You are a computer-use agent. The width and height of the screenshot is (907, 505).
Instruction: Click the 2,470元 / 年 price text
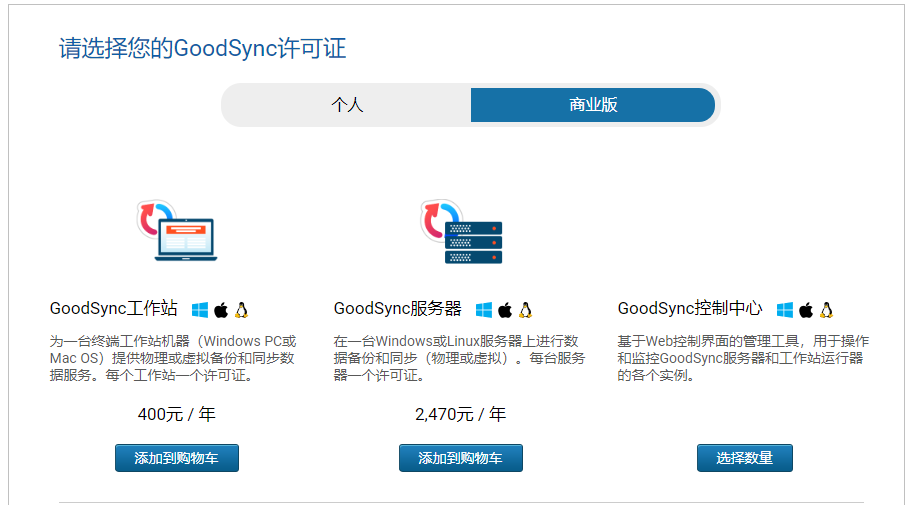(460, 413)
